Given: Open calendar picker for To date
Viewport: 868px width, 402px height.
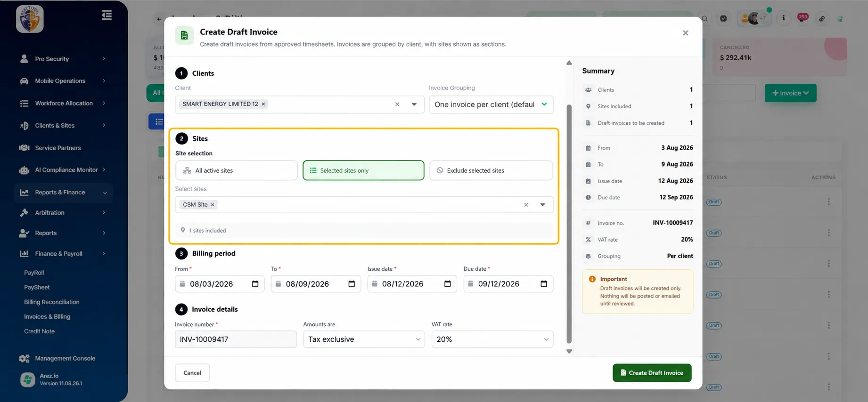Looking at the screenshot, I should (x=352, y=284).
